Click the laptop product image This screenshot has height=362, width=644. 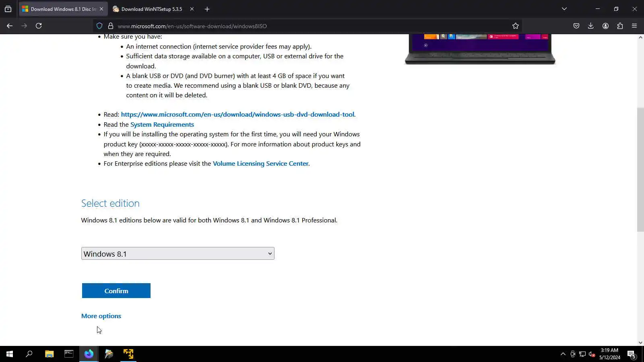[480, 49]
